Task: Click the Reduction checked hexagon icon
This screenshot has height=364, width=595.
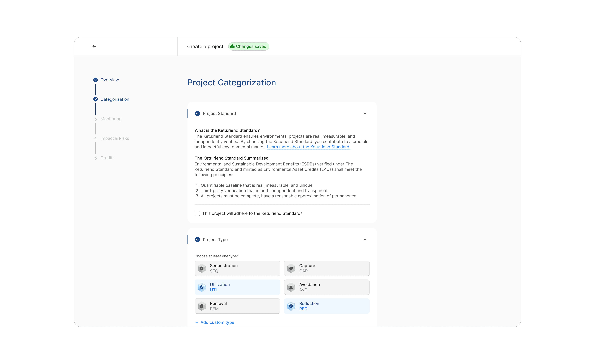Action: [291, 306]
